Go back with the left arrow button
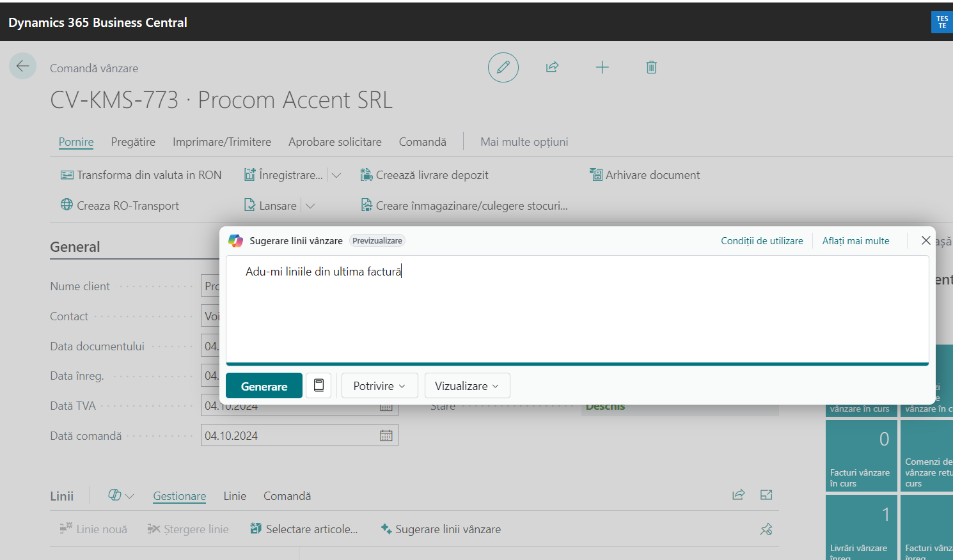This screenshot has height=560, width=953. (x=22, y=66)
